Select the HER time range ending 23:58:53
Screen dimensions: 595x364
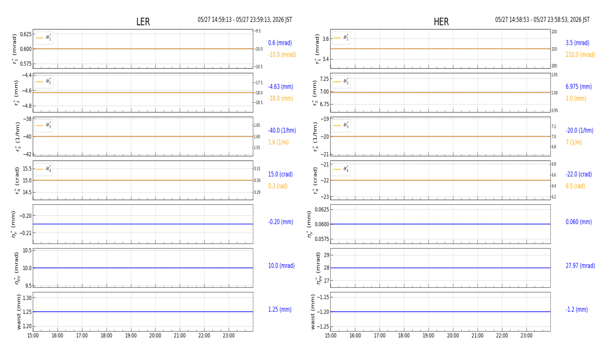542,20
